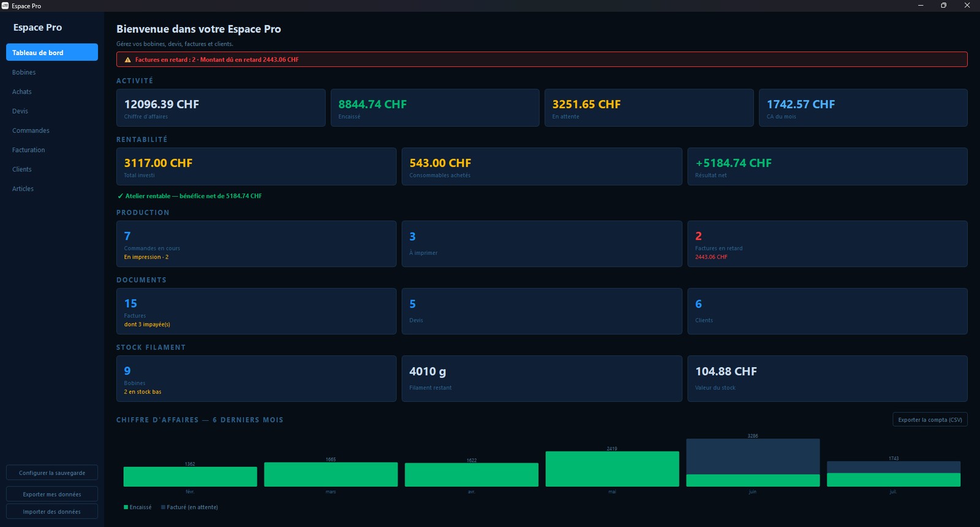Click Importer des données button
Viewport: 980px width, 527px height.
click(52, 511)
